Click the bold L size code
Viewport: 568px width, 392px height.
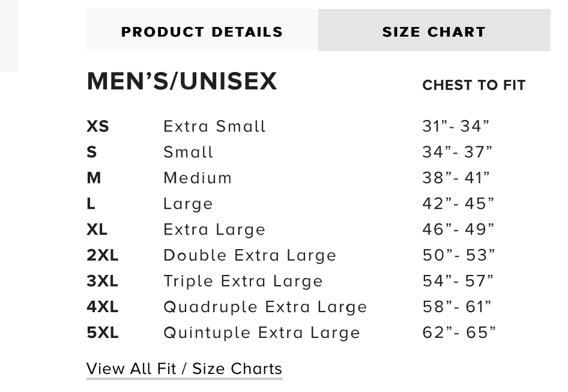[91, 204]
